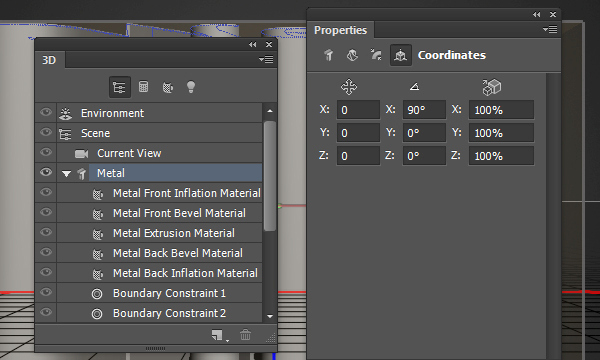
Task: Collapse the 3D panel to icons
Action: click(253, 44)
